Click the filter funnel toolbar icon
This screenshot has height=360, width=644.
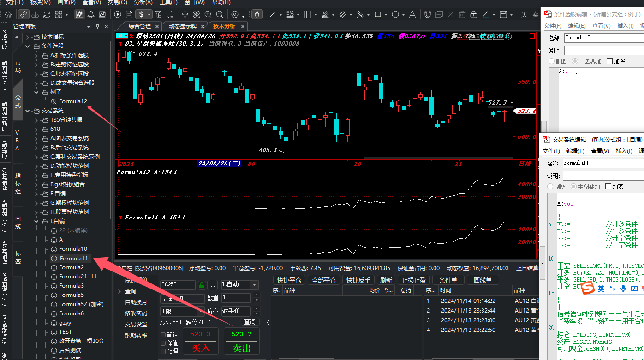coord(158,14)
